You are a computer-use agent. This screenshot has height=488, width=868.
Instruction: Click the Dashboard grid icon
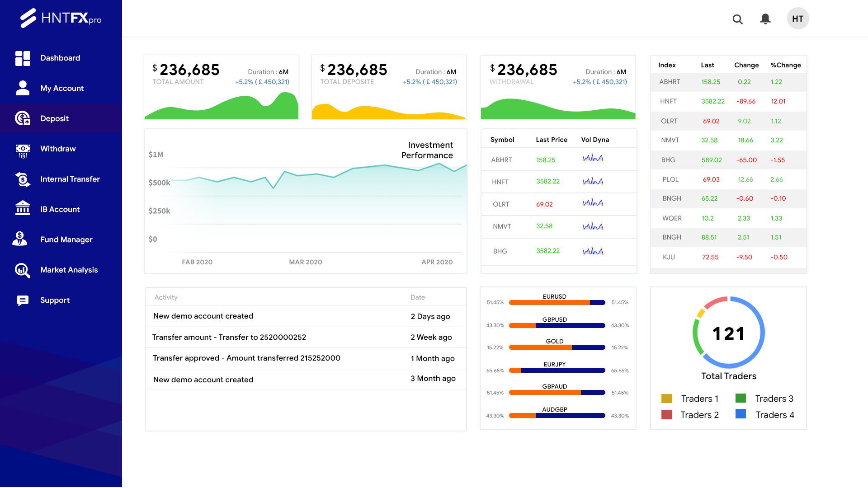point(23,58)
